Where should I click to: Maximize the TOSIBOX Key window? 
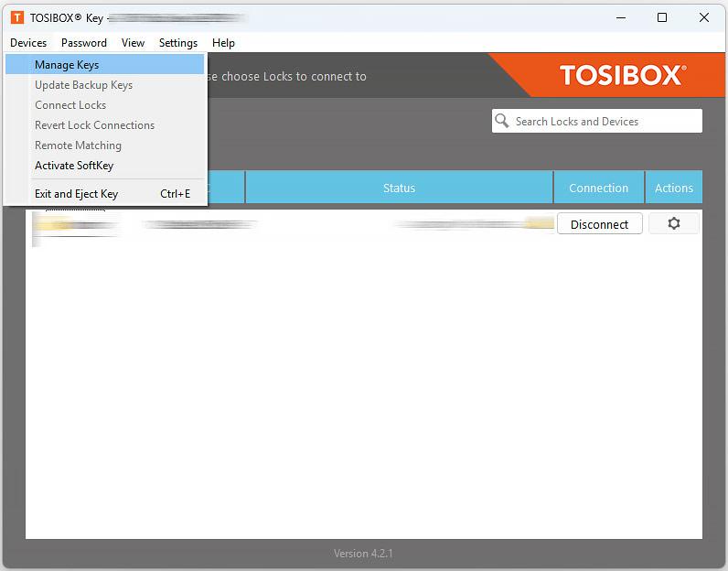coord(661,17)
